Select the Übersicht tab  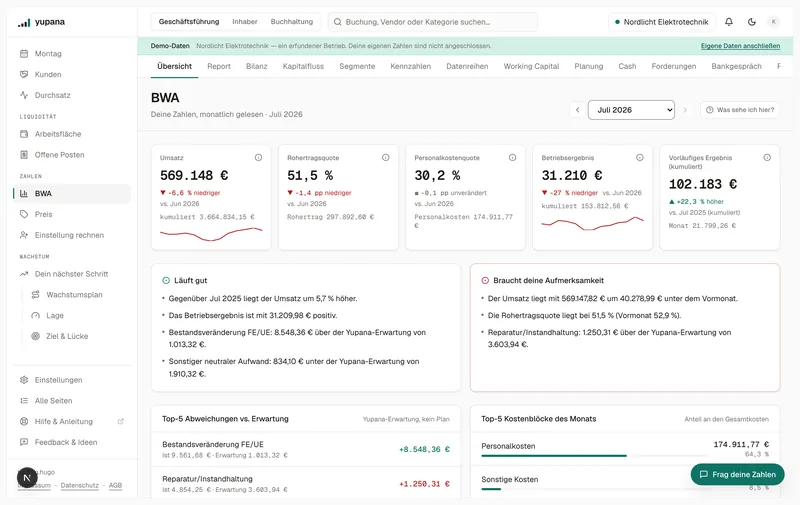174,66
